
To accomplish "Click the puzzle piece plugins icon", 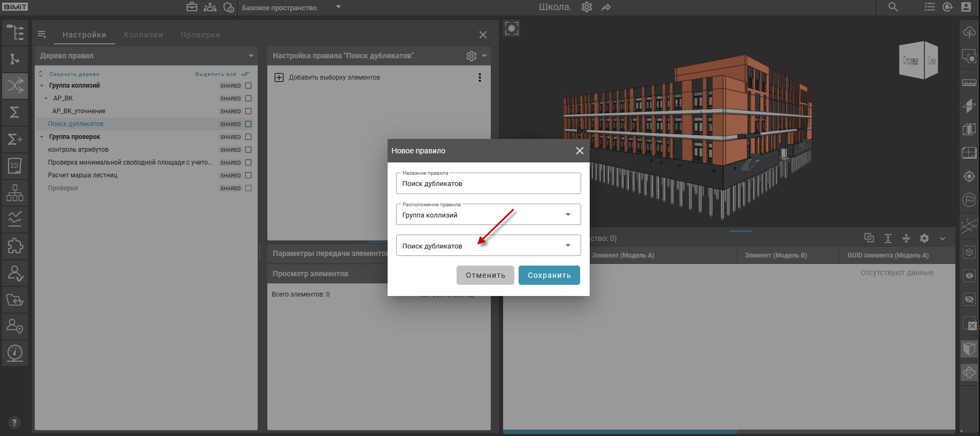I will pos(15,246).
